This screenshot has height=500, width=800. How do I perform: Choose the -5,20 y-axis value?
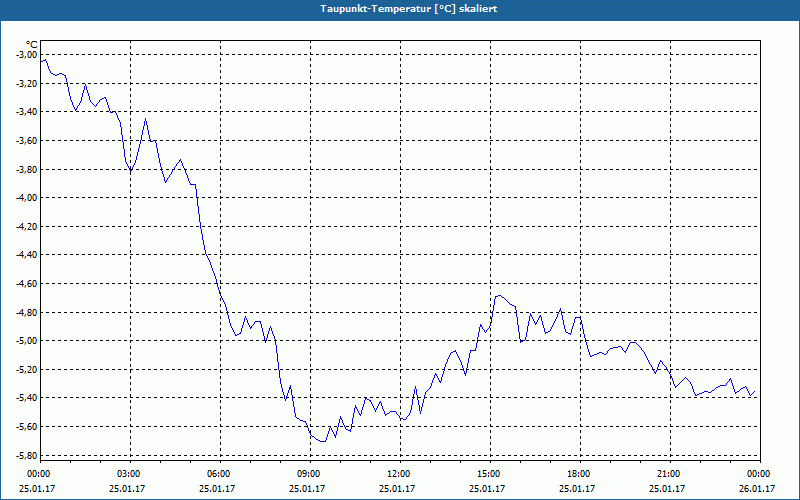(25, 369)
